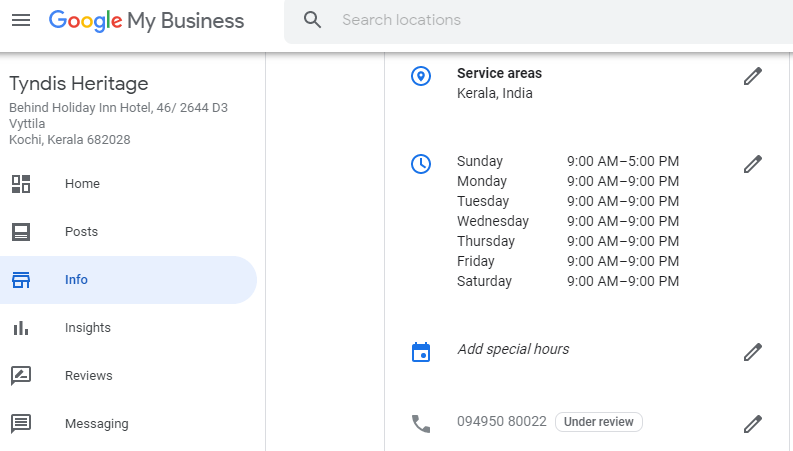
Task: Click the search magnifier icon
Action: click(x=312, y=20)
